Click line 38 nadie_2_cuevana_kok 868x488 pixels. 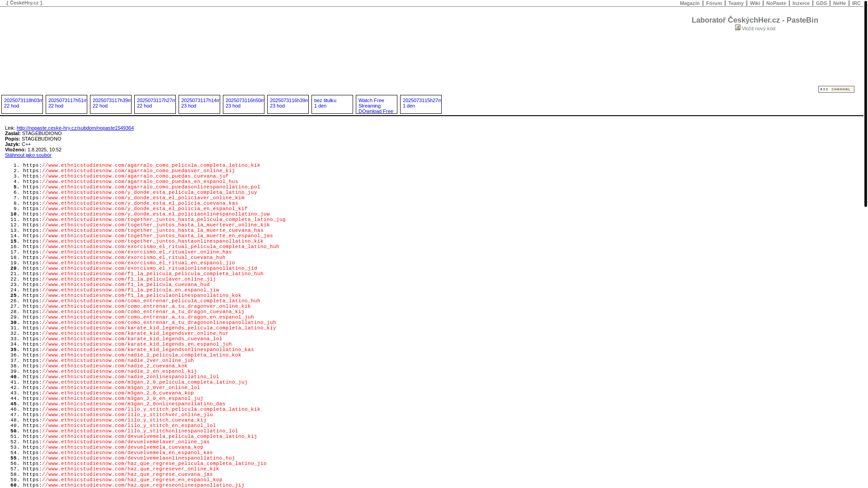tap(105, 366)
